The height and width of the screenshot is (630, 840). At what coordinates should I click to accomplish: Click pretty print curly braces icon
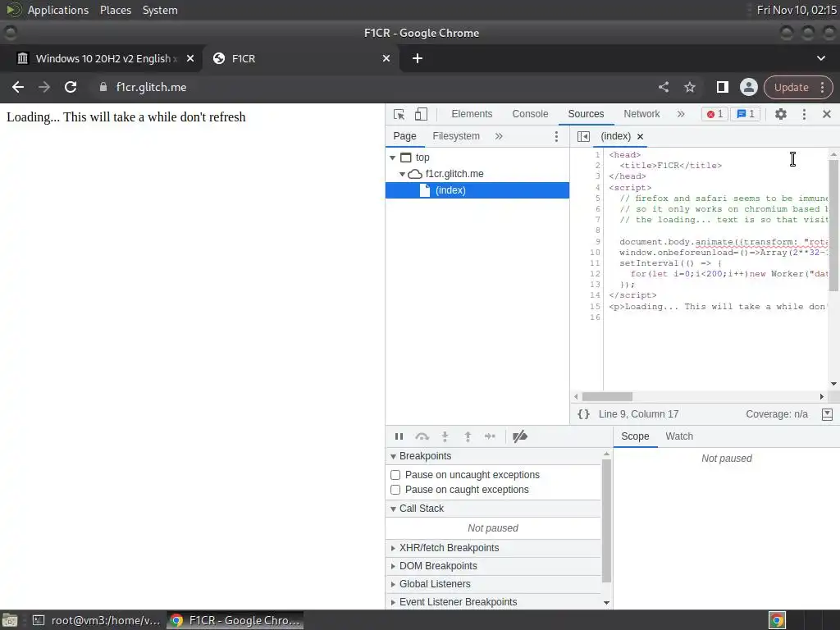coord(583,414)
